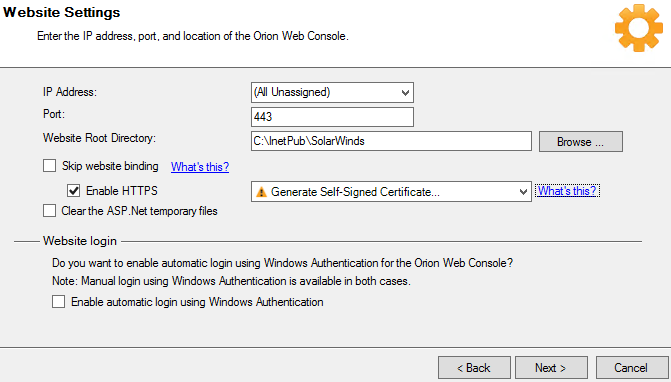Tick Clear the ASP.Net temporary files
Screen dimensions: 671x382
click(x=50, y=210)
